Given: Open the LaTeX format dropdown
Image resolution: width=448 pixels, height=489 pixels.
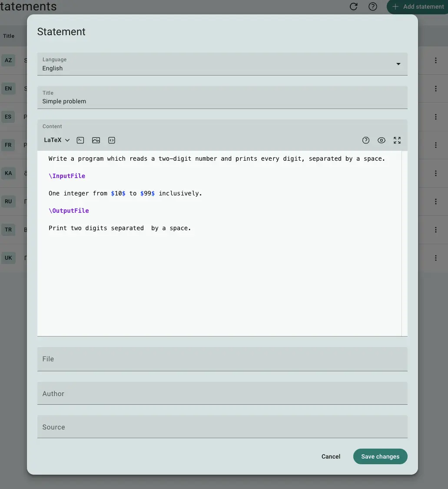Looking at the screenshot, I should pos(56,140).
